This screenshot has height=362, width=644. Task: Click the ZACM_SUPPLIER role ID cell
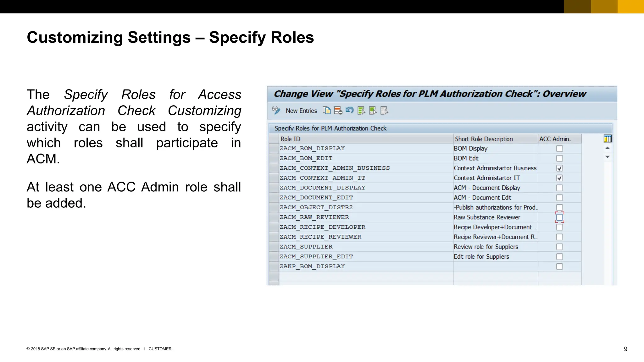pos(366,247)
